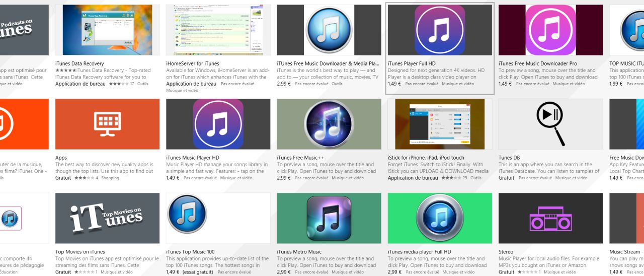The width and height of the screenshot is (644, 276).
Task: Click the 'Shopping' category under Apps
Action: [109, 178]
